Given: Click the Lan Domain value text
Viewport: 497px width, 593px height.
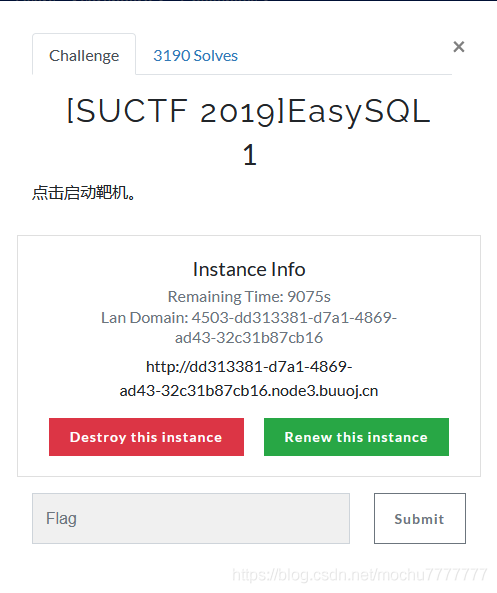Looking at the screenshot, I should (x=249, y=328).
